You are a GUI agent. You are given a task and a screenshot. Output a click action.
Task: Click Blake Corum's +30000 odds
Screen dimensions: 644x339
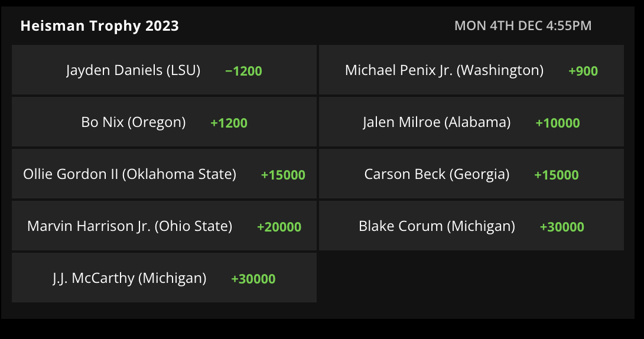click(562, 227)
